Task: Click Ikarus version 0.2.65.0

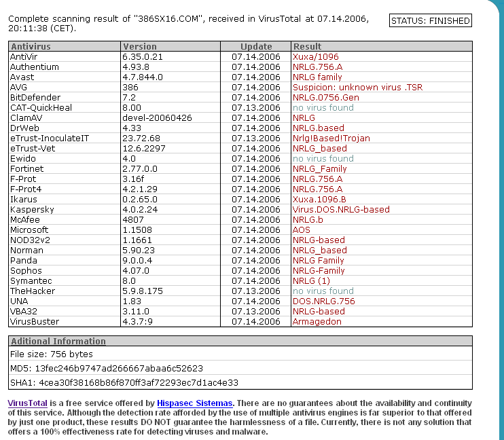Action: 140,199
